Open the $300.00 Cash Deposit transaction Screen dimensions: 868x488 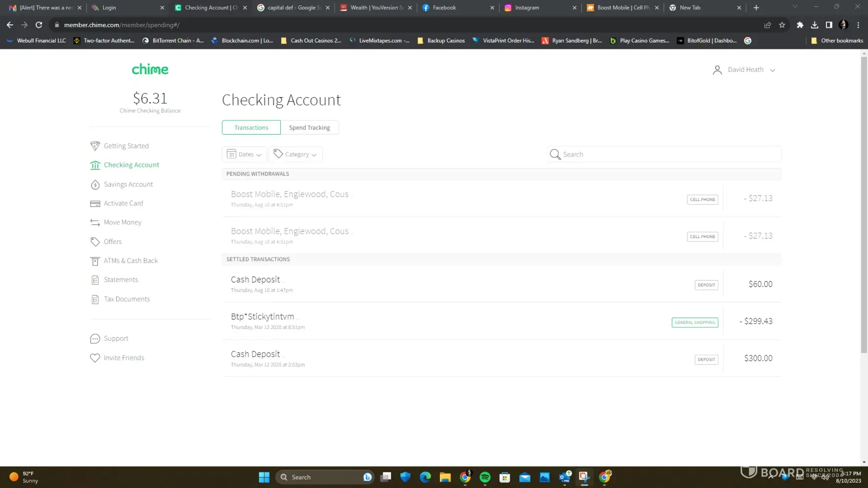pos(501,358)
